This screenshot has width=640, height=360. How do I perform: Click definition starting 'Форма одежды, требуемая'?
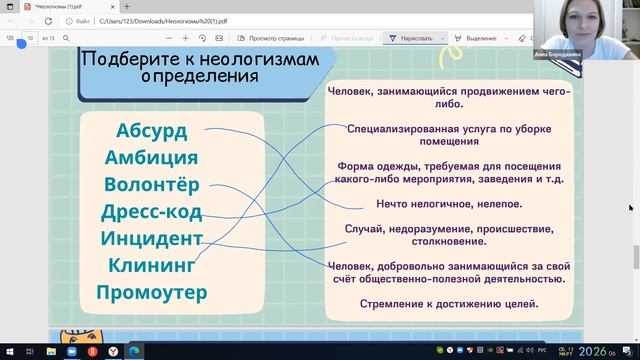point(449,173)
